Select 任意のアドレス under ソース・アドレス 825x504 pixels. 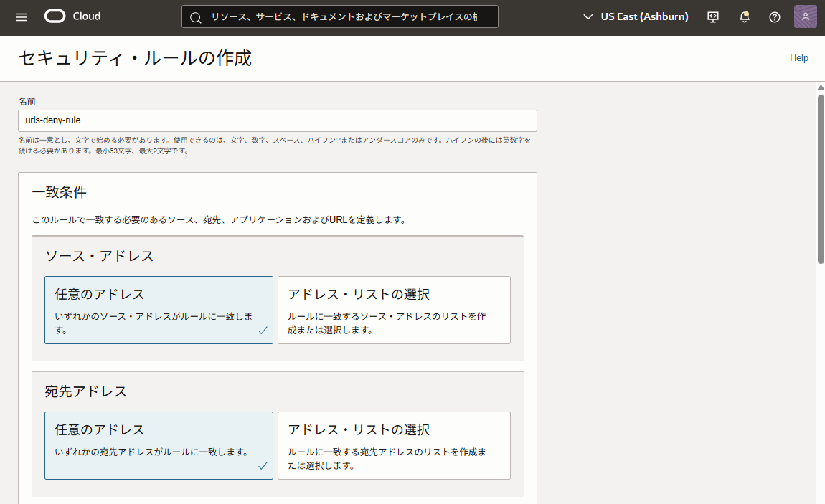[159, 310]
